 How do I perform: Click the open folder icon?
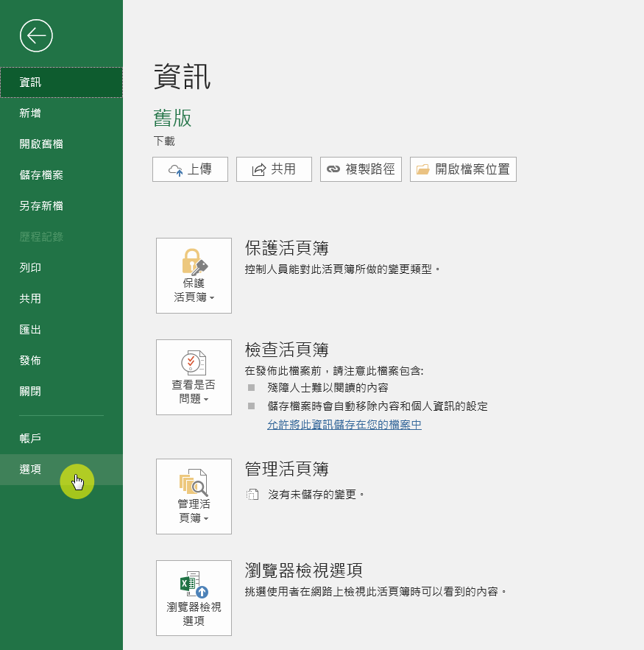[423, 169]
